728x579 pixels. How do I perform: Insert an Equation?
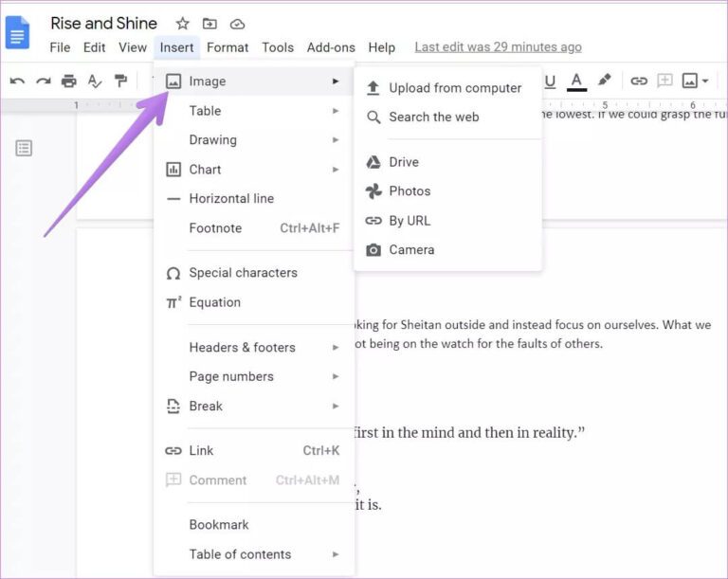[x=253, y=302]
